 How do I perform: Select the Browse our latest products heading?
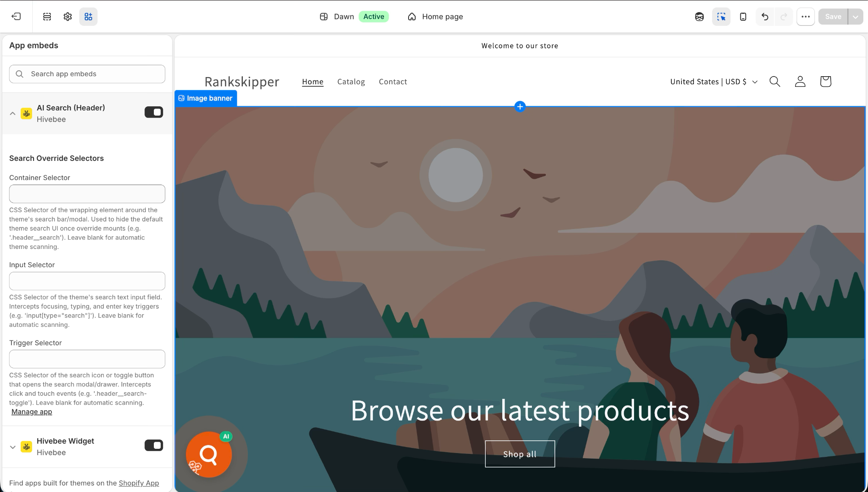click(x=520, y=410)
